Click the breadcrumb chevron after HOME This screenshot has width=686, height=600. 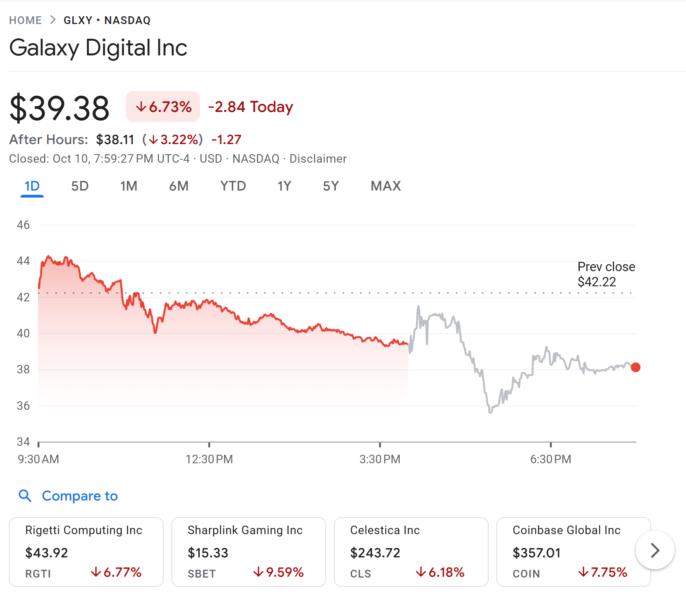(53, 20)
